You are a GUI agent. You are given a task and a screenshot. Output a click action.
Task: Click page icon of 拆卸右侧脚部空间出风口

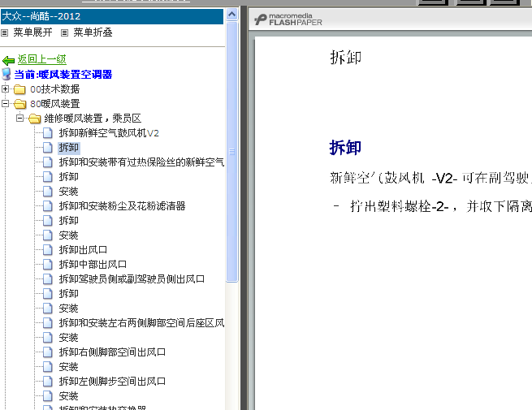point(48,352)
